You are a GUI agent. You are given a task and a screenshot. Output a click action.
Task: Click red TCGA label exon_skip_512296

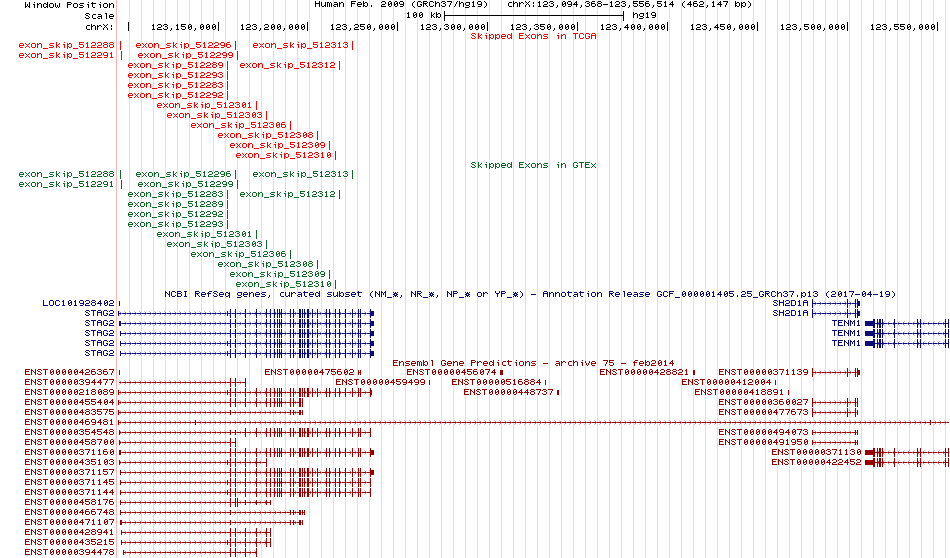click(183, 45)
